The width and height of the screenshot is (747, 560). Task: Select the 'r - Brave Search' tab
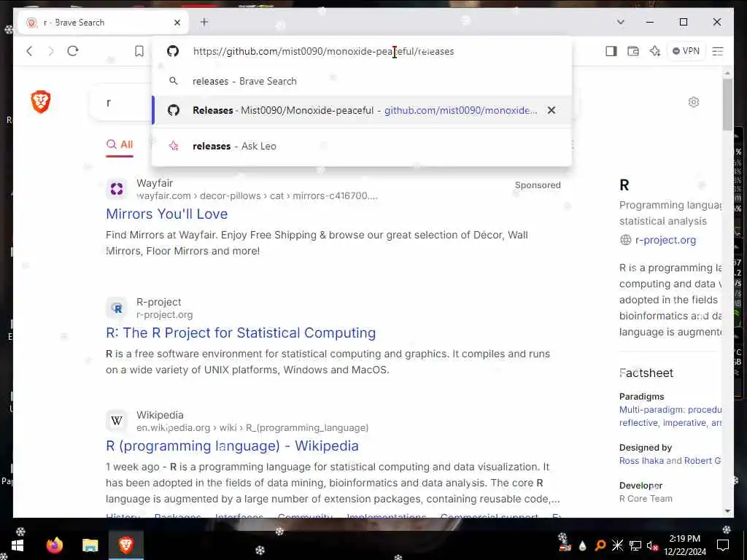(x=104, y=23)
